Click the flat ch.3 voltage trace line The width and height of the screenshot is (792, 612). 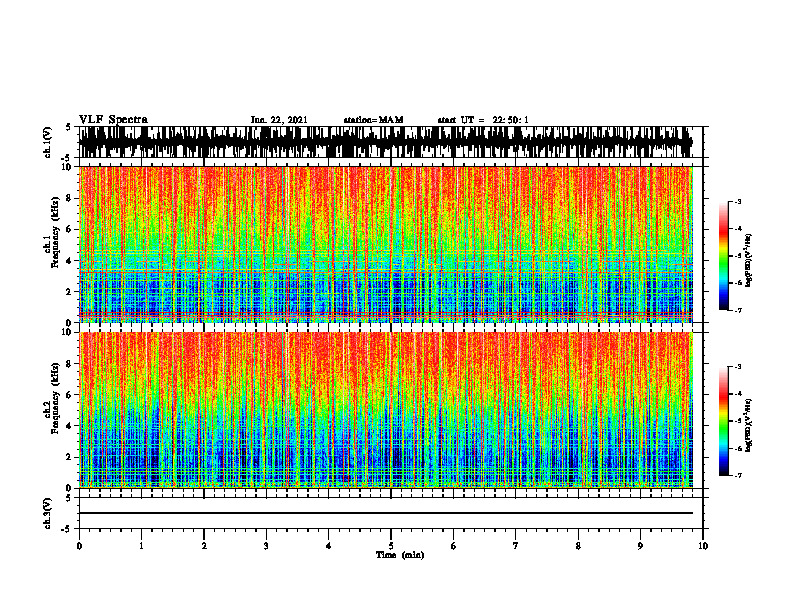[x=386, y=513]
